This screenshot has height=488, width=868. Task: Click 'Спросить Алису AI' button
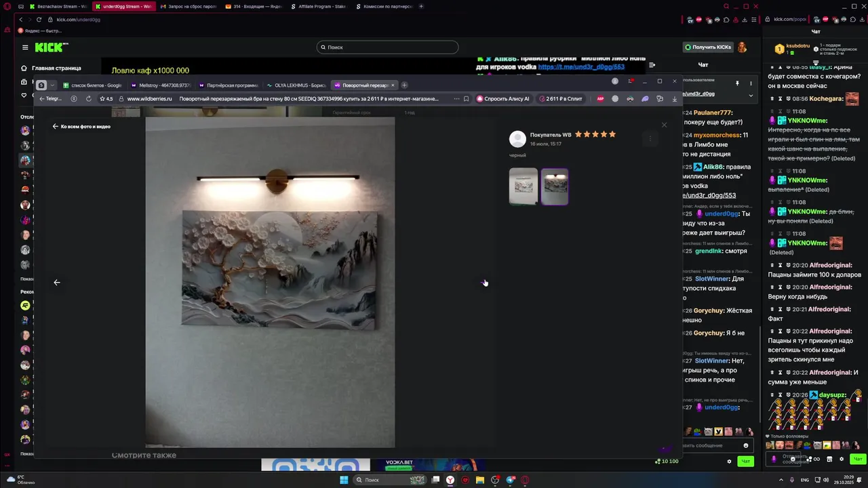502,99
